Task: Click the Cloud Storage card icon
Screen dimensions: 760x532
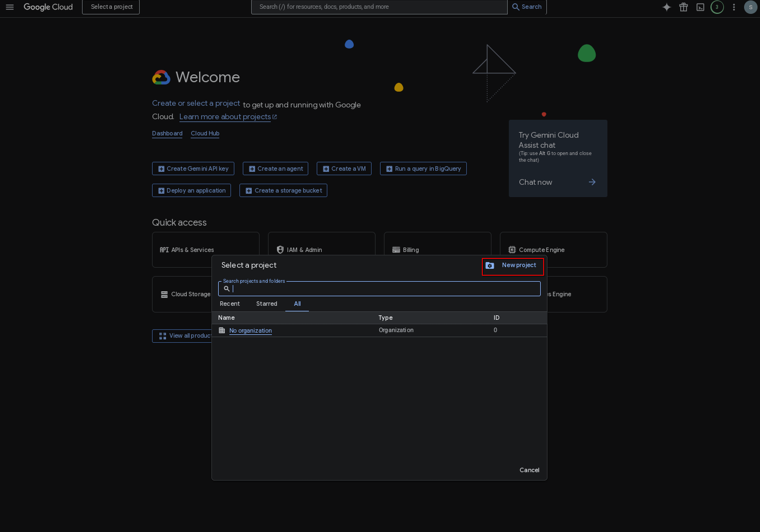Action: tap(164, 294)
